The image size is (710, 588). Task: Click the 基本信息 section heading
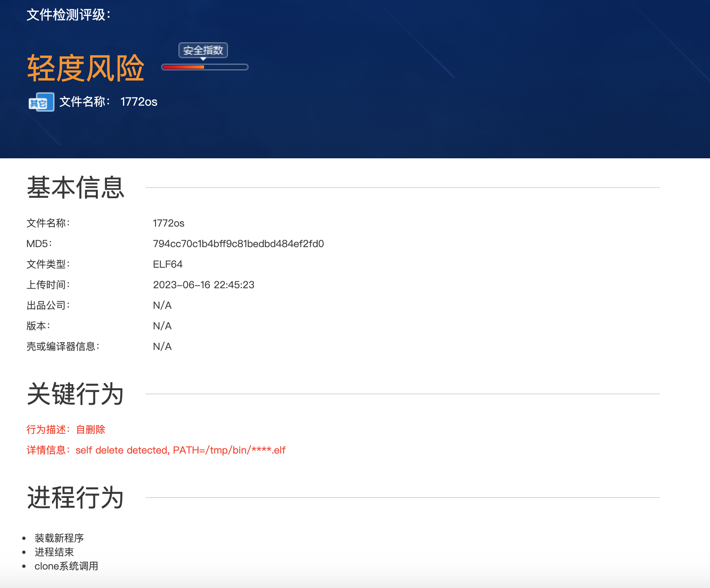click(x=76, y=188)
